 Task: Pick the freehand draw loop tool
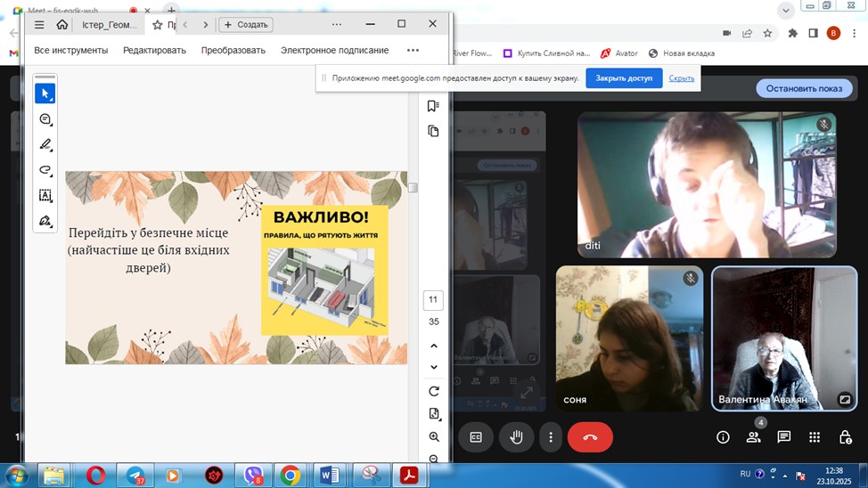pos(45,169)
